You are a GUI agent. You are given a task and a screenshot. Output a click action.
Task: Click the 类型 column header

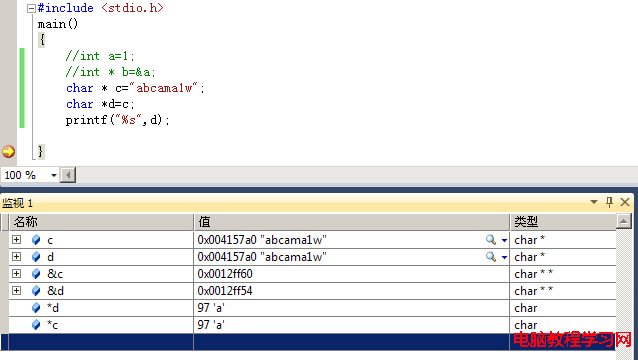(x=563, y=222)
